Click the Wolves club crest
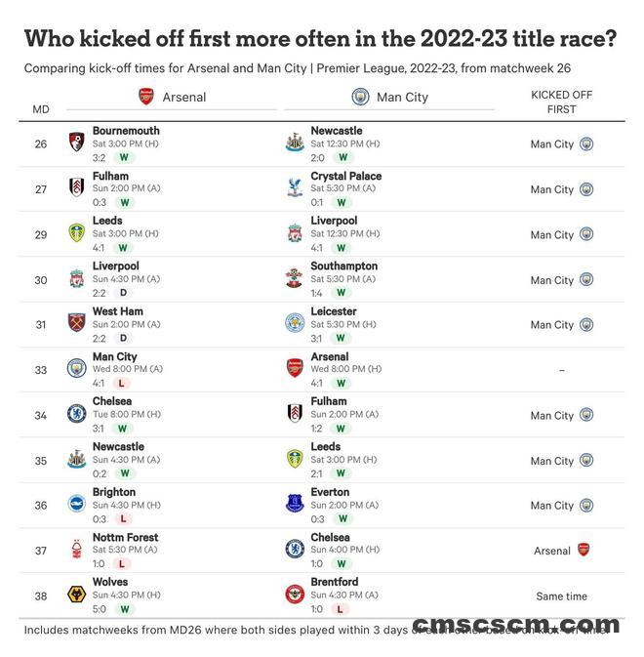 pyautogui.click(x=76, y=595)
